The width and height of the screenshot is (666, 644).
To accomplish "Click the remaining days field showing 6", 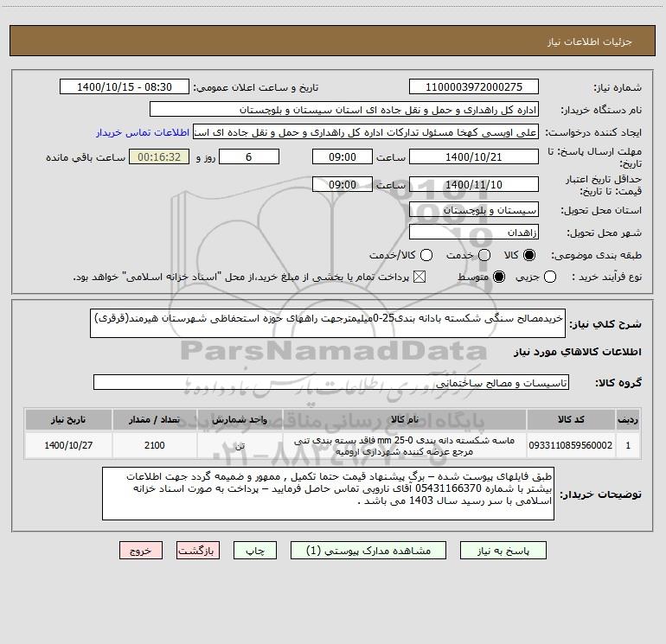I will pyautogui.click(x=249, y=156).
